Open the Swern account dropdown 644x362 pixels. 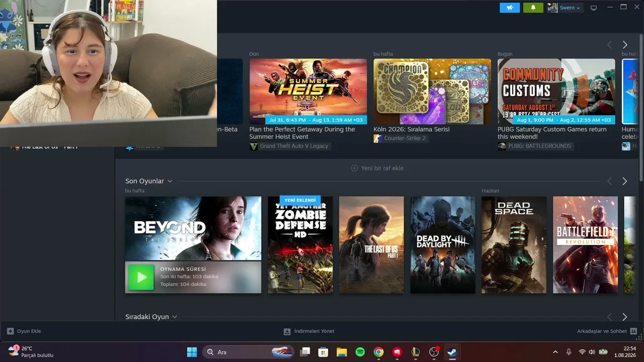[570, 8]
